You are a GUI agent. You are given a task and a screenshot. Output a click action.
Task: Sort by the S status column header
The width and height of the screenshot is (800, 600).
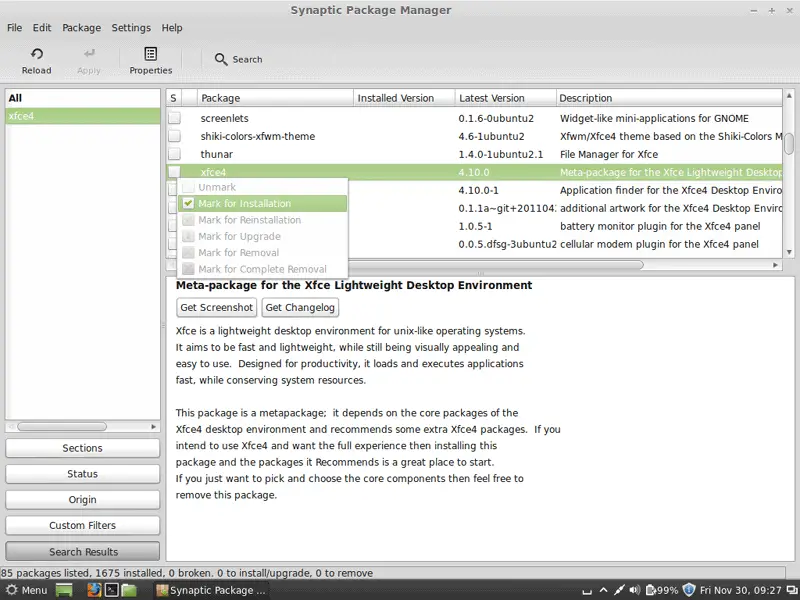(x=173, y=98)
